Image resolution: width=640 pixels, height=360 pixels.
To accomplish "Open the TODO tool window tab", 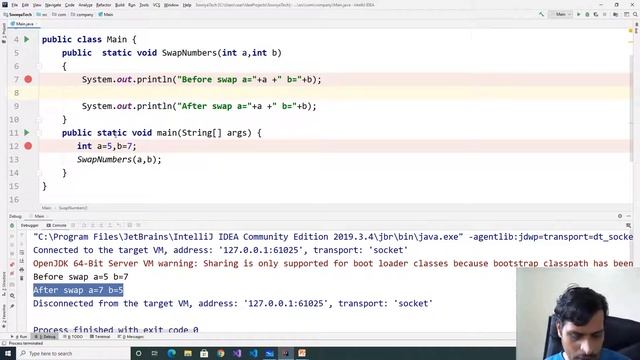I will coord(73,337).
